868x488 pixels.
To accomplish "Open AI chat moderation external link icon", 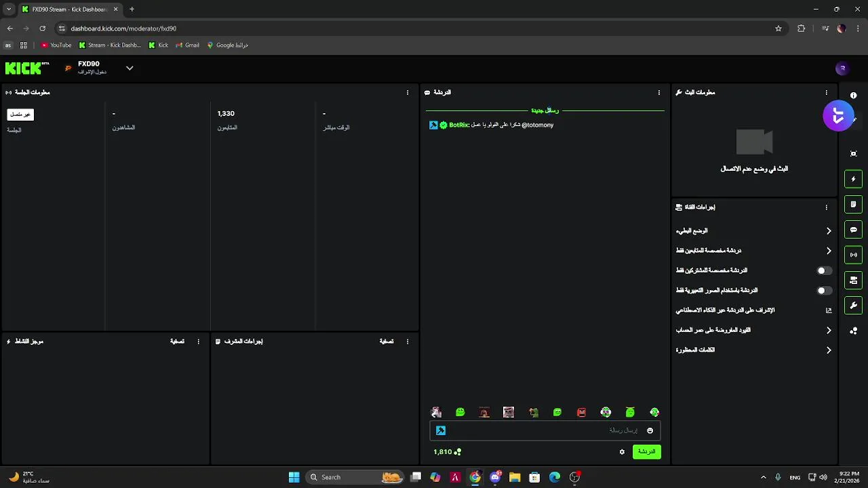I will [829, 310].
